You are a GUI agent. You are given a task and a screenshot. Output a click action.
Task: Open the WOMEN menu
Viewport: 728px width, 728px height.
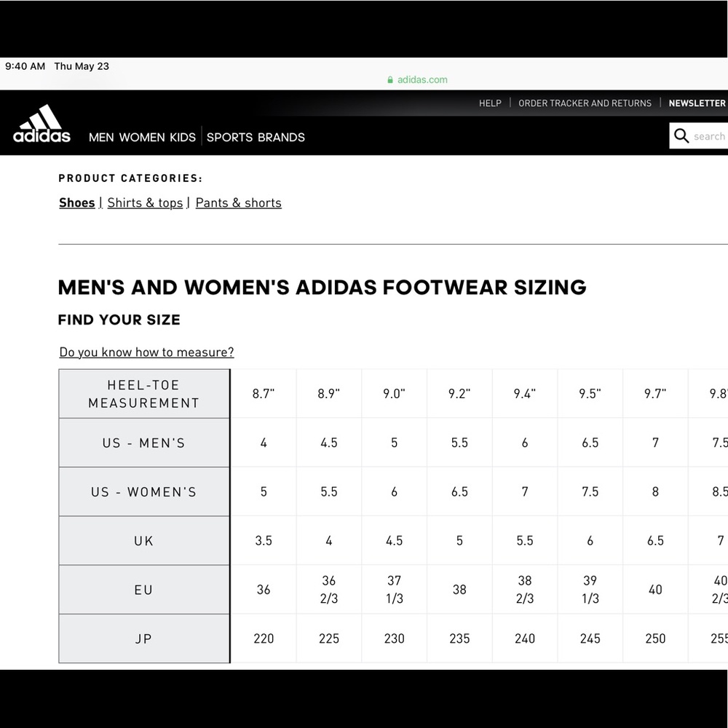point(142,138)
